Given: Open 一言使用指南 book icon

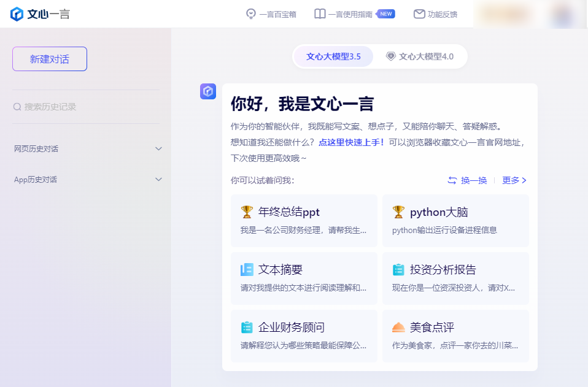Looking at the screenshot, I should pyautogui.click(x=320, y=14).
